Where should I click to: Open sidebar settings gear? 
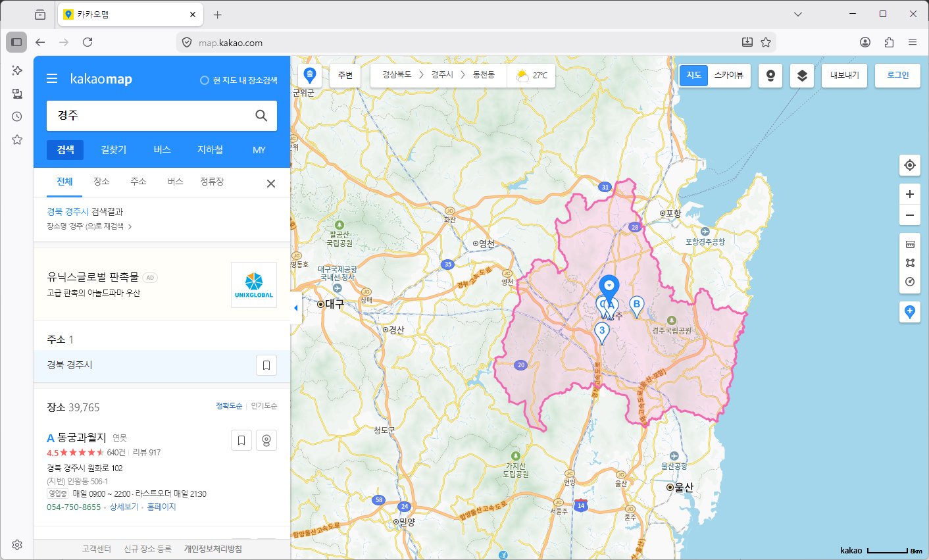(17, 545)
